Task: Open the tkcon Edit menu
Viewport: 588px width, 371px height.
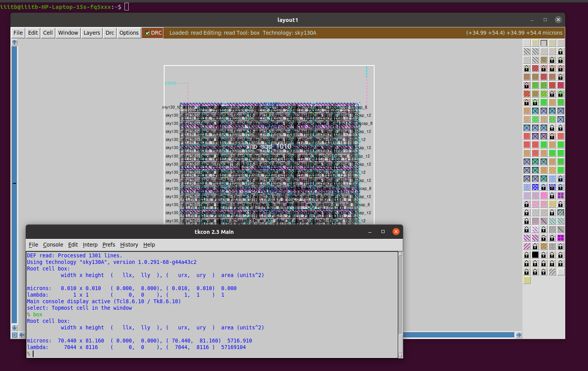Action: tap(73, 245)
